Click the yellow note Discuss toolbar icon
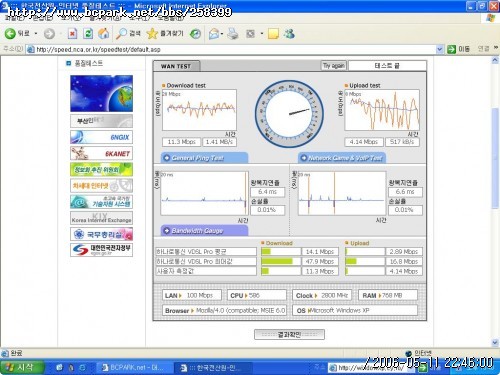The width and height of the screenshot is (500, 375). click(x=273, y=34)
